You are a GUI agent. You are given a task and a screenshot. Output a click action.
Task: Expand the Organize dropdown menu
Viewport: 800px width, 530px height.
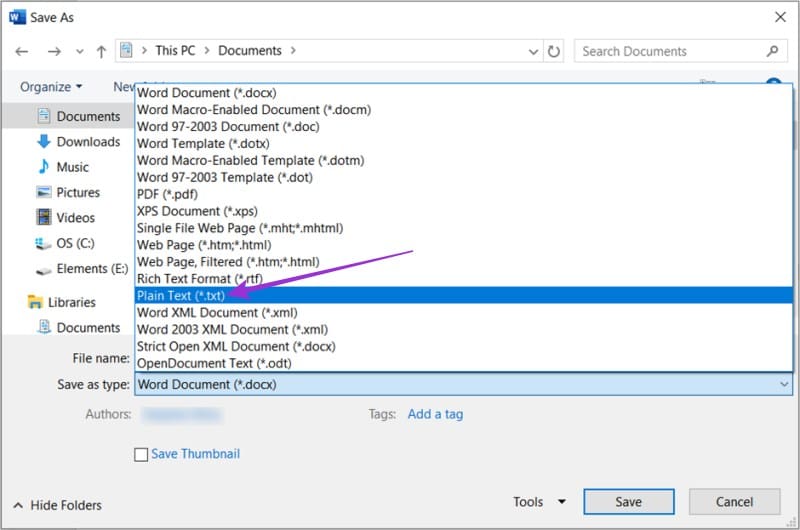(x=51, y=87)
